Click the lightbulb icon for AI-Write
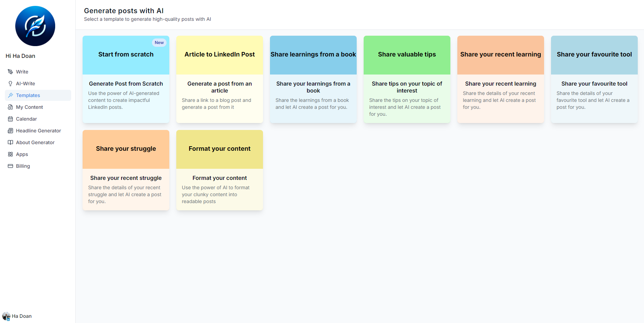 click(x=10, y=84)
